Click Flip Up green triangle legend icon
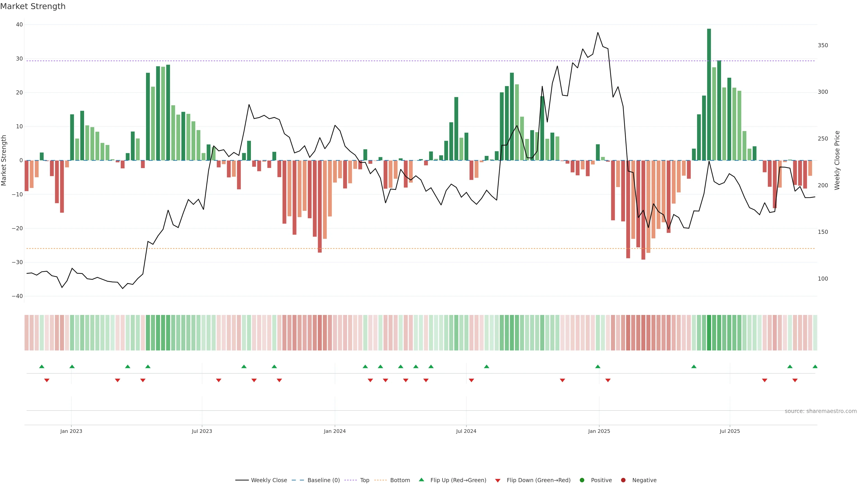868x488 pixels. tap(421, 480)
